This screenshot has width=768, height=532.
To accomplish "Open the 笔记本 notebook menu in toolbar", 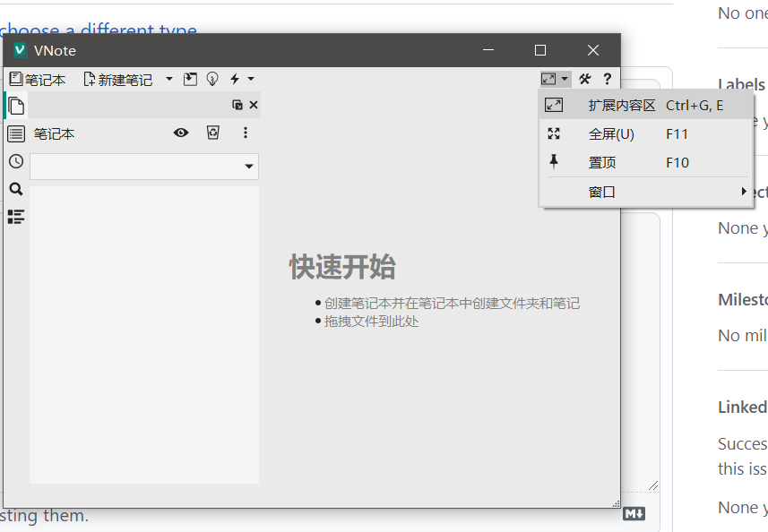I will click(38, 80).
